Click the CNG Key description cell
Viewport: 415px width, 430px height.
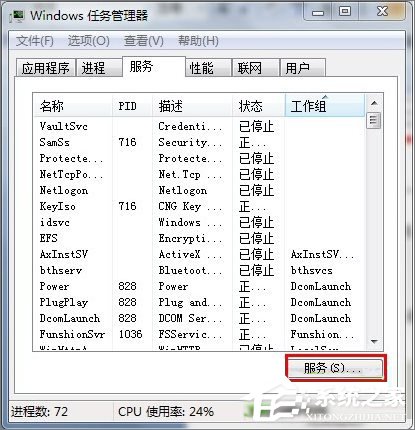(190, 206)
